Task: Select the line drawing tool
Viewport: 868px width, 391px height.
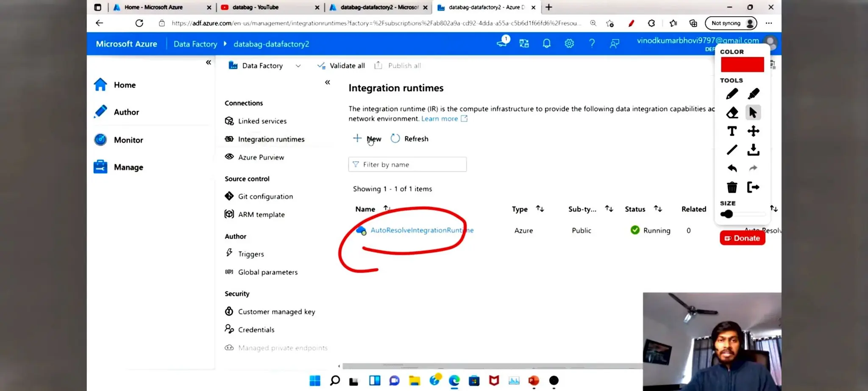Action: 732,150
